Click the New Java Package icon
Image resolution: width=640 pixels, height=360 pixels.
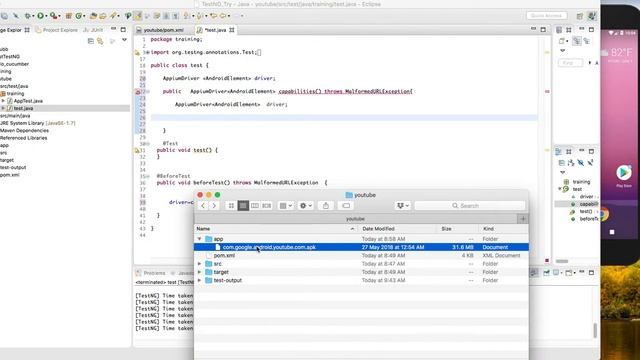69,16
